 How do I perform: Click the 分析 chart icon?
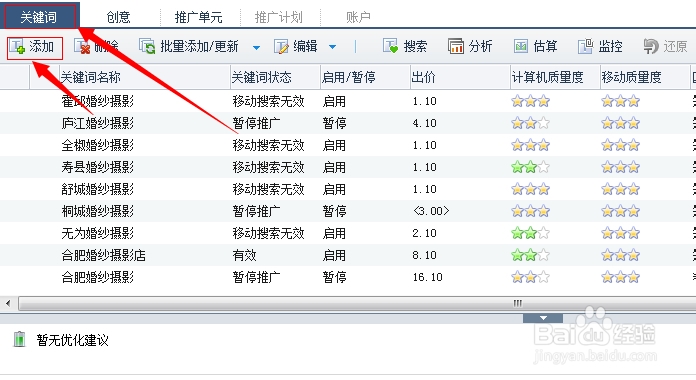[x=456, y=46]
